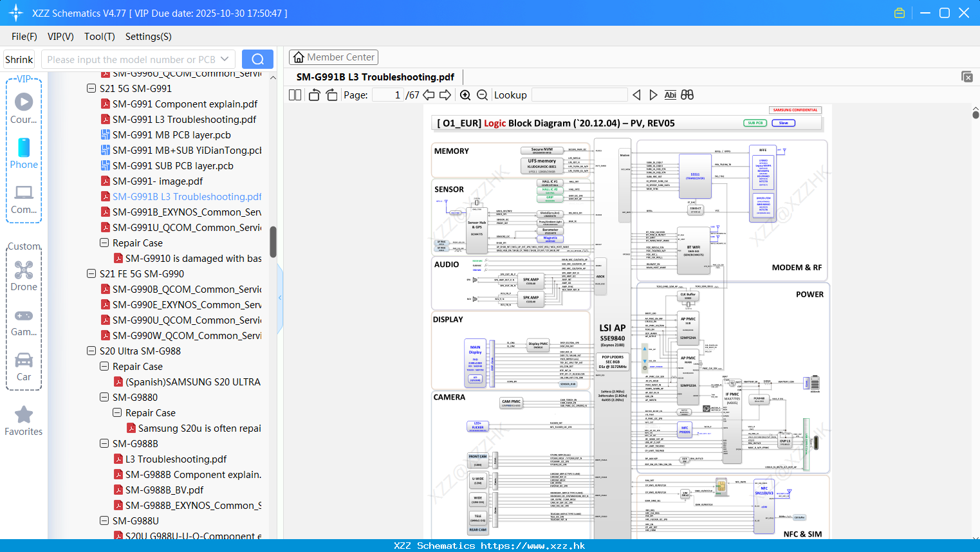Click the tree list scrollbar thumb
Image resolution: width=980 pixels, height=552 pixels.
(x=273, y=241)
